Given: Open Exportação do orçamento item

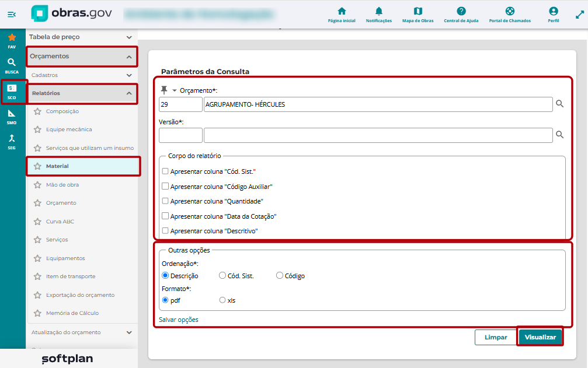Looking at the screenshot, I should coord(80,295).
